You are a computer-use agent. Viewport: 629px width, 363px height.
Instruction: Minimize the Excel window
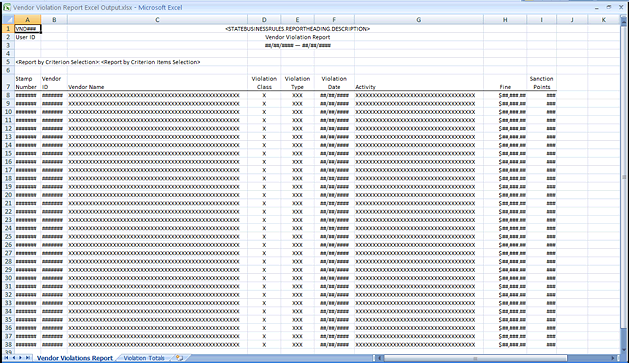(x=597, y=7)
